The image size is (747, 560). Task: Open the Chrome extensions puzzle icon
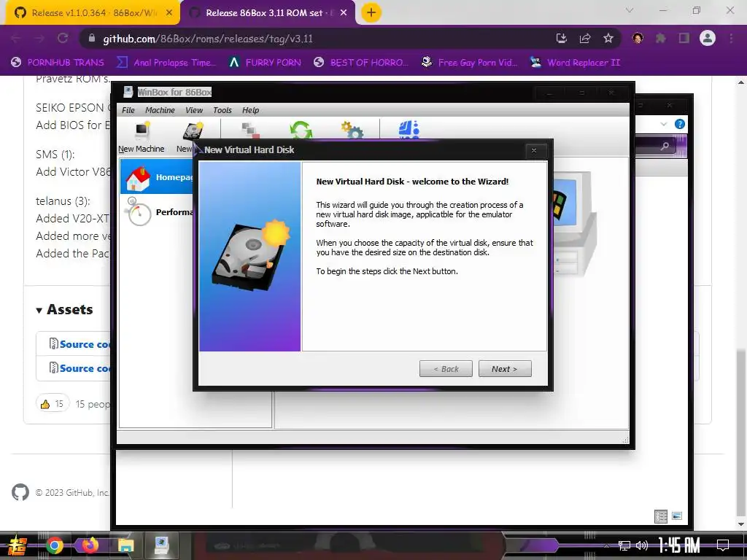click(660, 39)
